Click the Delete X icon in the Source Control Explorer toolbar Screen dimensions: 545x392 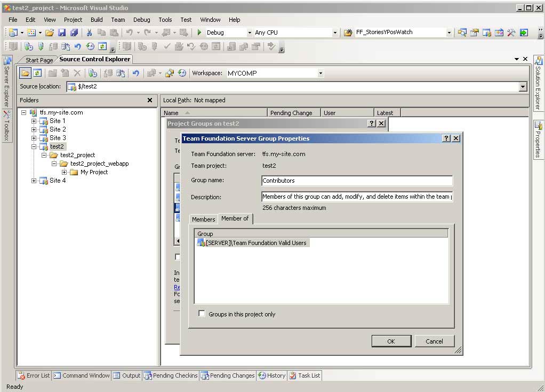pyautogui.click(x=77, y=73)
